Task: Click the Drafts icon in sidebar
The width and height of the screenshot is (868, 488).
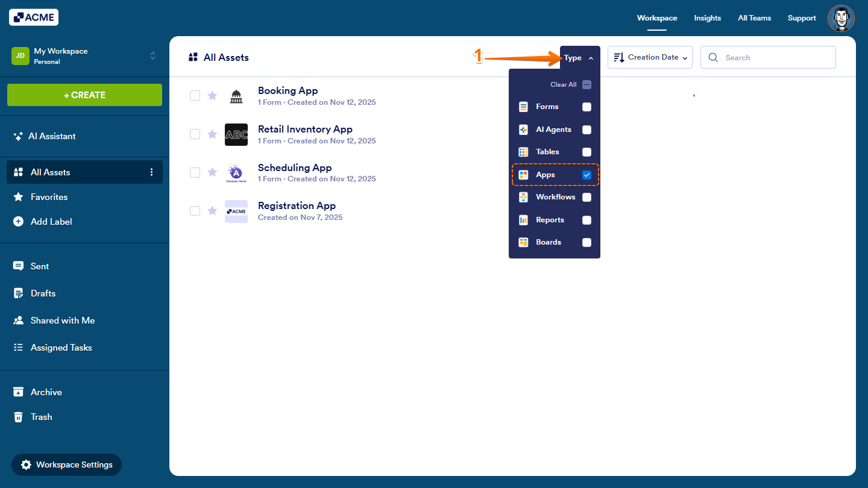Action: point(18,293)
